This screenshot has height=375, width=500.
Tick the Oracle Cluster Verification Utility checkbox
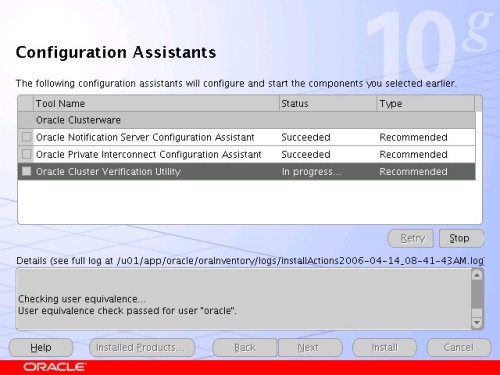(26, 171)
